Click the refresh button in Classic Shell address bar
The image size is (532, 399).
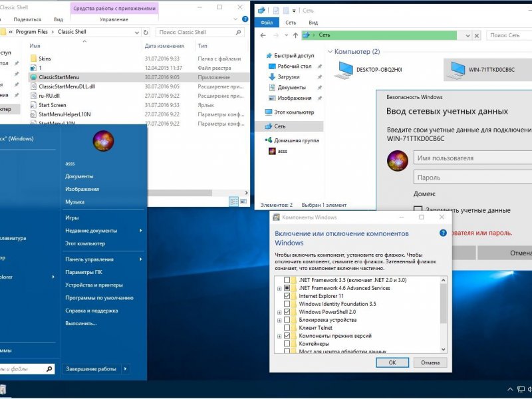click(146, 32)
